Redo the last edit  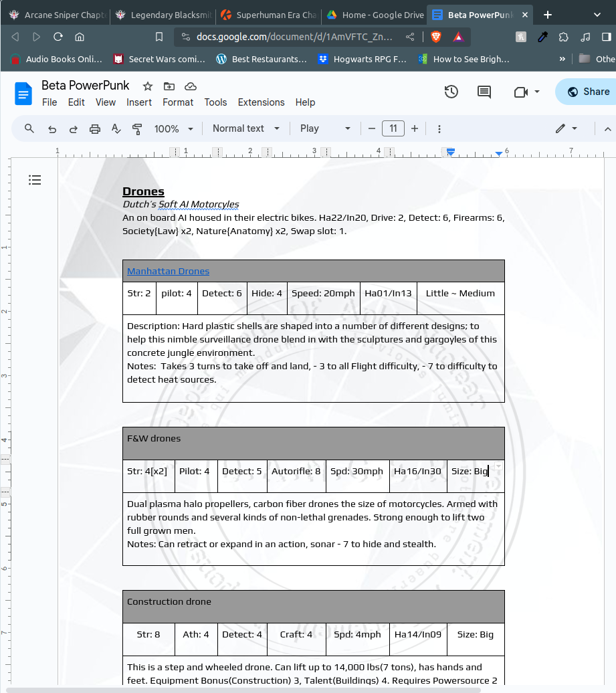click(x=74, y=129)
